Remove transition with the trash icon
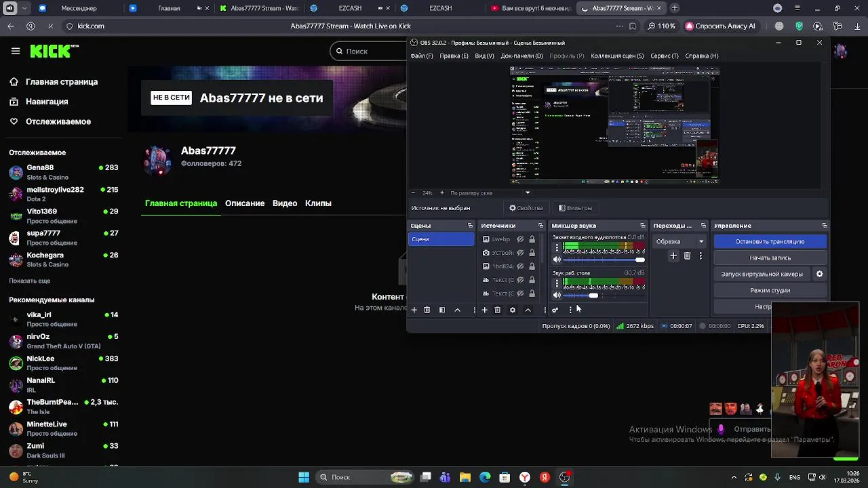This screenshot has height=488, width=868. coord(687,256)
